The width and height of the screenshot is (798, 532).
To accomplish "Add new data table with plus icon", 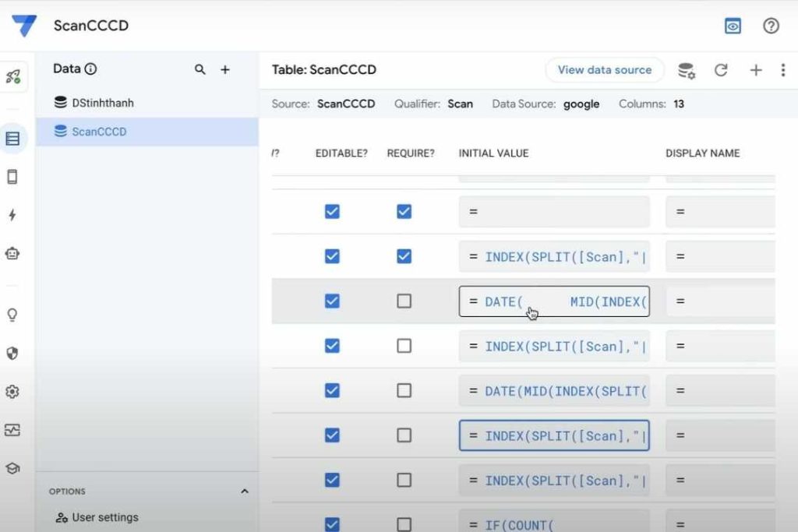I will (225, 69).
